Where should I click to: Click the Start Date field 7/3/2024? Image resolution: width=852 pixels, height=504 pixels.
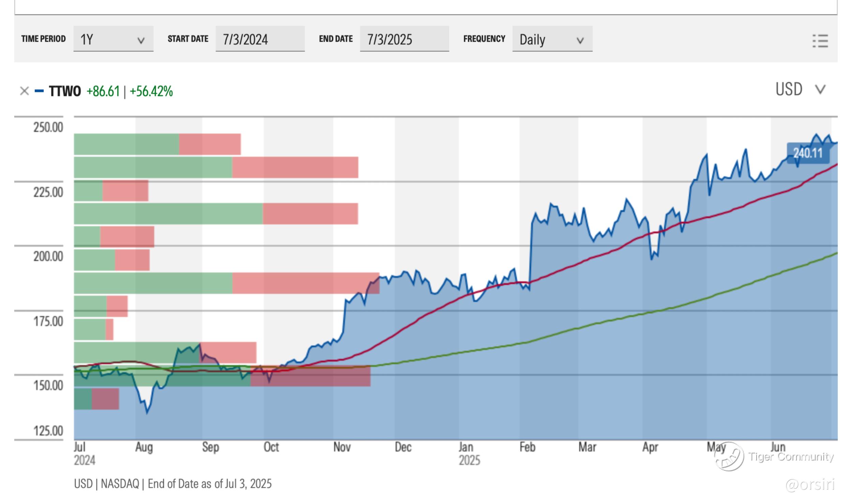(260, 39)
